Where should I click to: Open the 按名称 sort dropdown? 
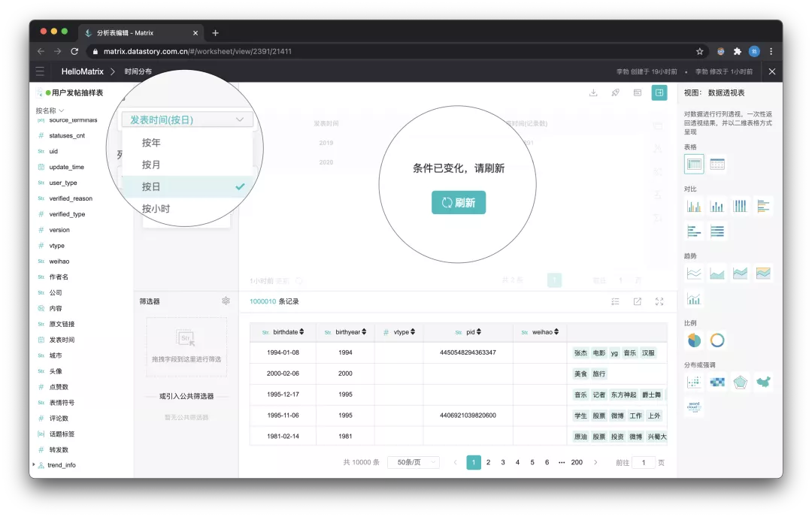click(x=50, y=110)
